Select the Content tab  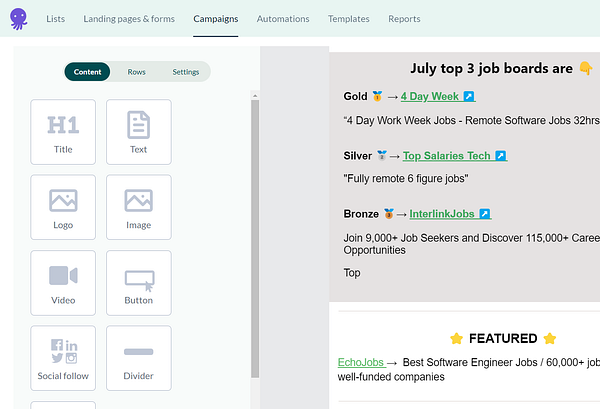(x=87, y=72)
